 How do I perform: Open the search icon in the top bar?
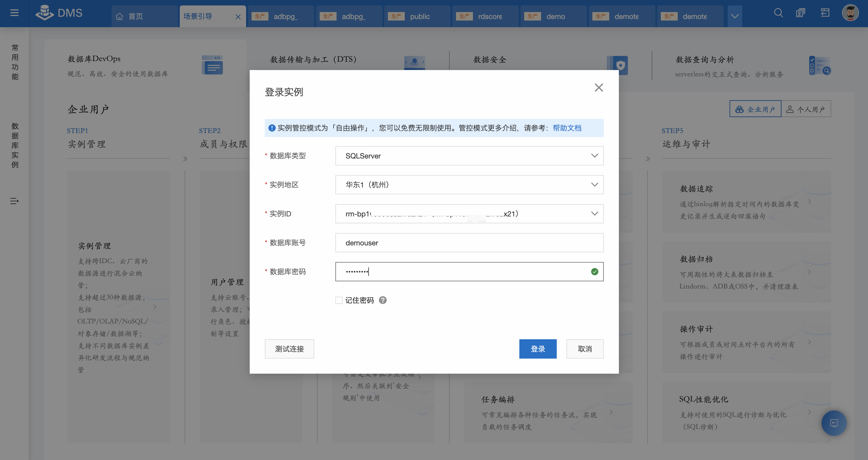click(778, 13)
